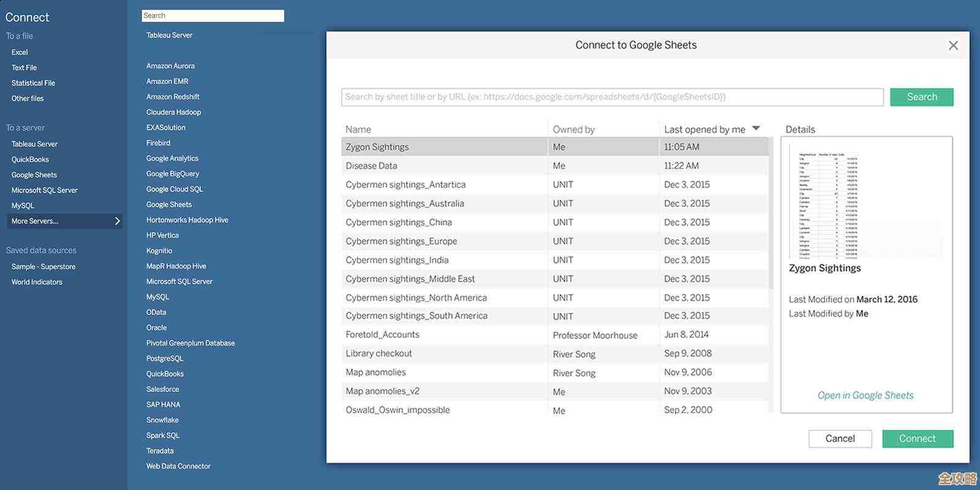The width and height of the screenshot is (980, 490).
Task: Click the connector Search box at top
Action: 213,16
